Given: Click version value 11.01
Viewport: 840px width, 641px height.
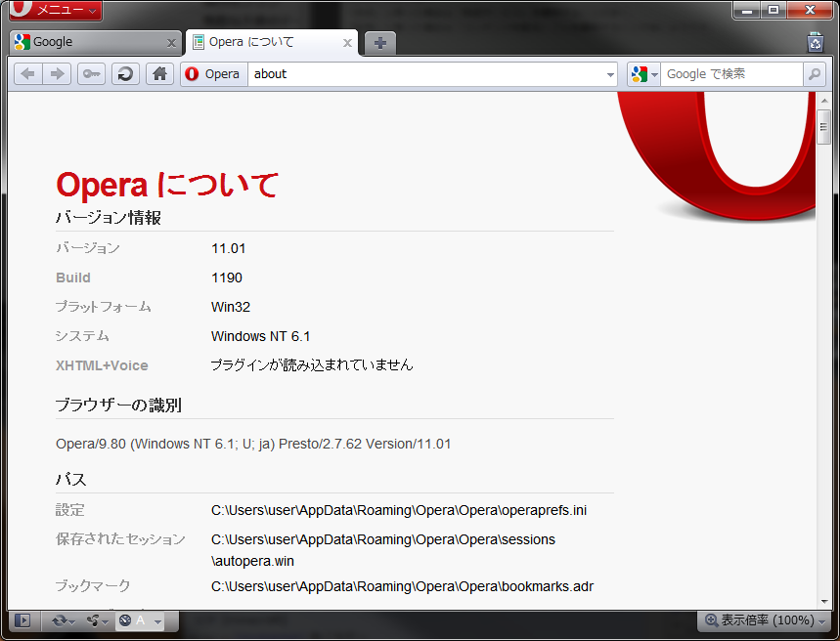Looking at the screenshot, I should click(x=228, y=248).
